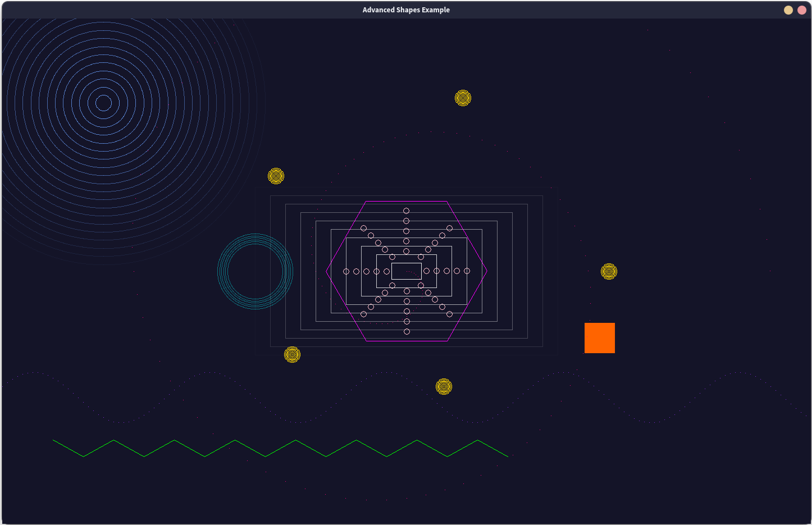Close the window with the pink button
Viewport: 812px width, 525px height.
pos(802,10)
